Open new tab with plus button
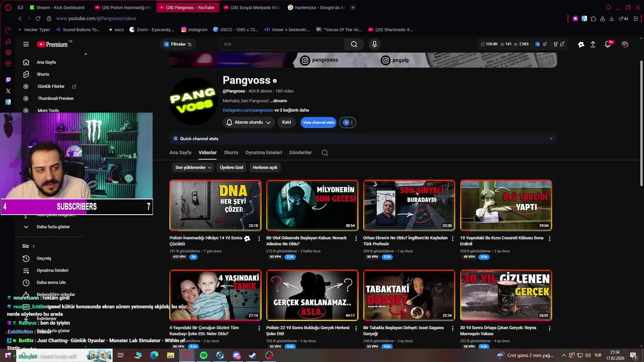 click(x=353, y=8)
